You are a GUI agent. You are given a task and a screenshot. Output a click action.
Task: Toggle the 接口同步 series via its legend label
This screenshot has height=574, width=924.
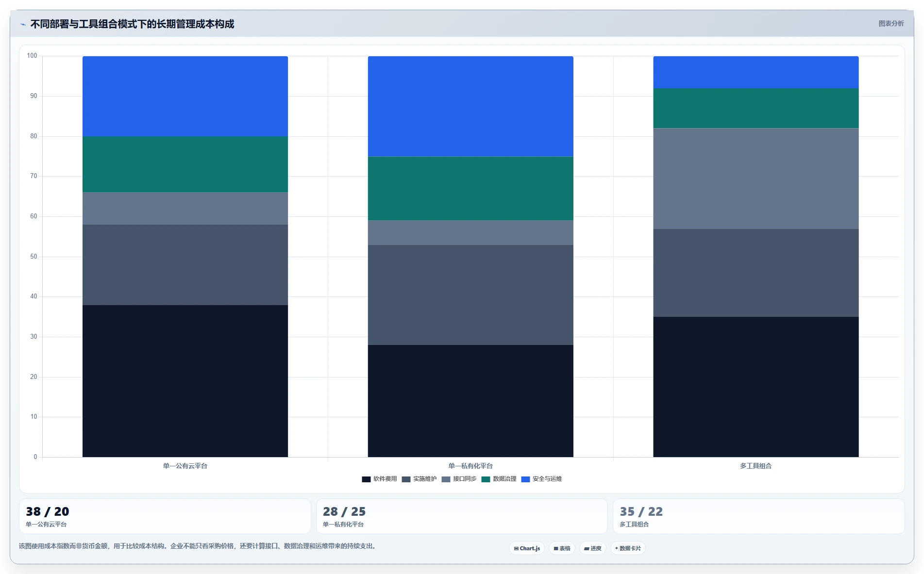(x=465, y=479)
